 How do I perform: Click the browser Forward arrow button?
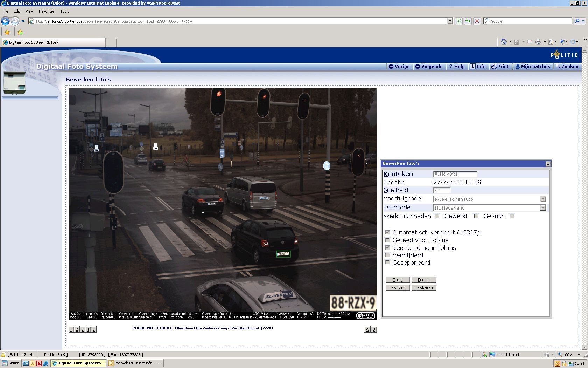coord(15,21)
